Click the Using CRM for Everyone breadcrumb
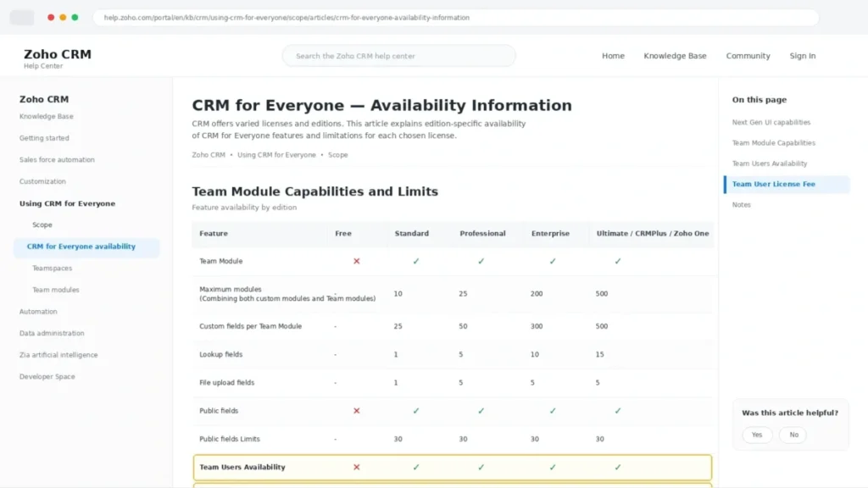The width and height of the screenshot is (868, 488). [x=277, y=155]
